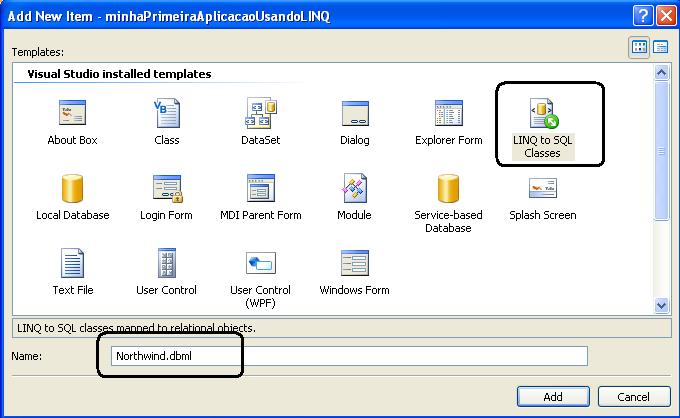Click the templates scrollbar down arrow
This screenshot has height=418, width=680.
[661, 305]
